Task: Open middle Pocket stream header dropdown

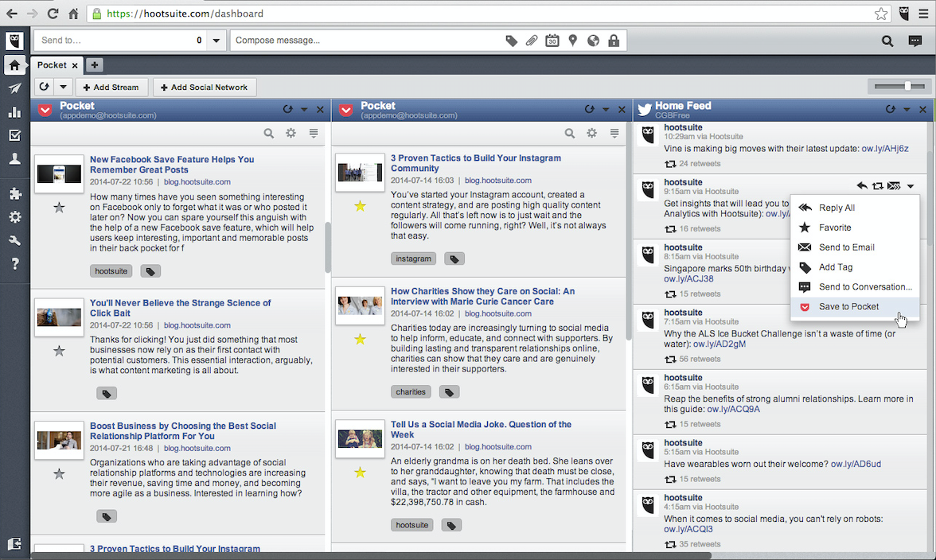Action: click(606, 110)
